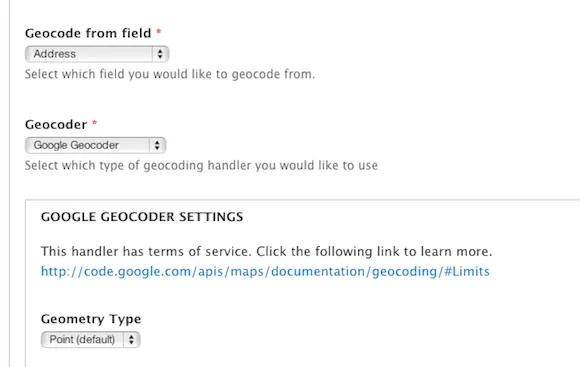Click the Geocoder field label
The width and height of the screenshot is (580, 367).
[56, 125]
